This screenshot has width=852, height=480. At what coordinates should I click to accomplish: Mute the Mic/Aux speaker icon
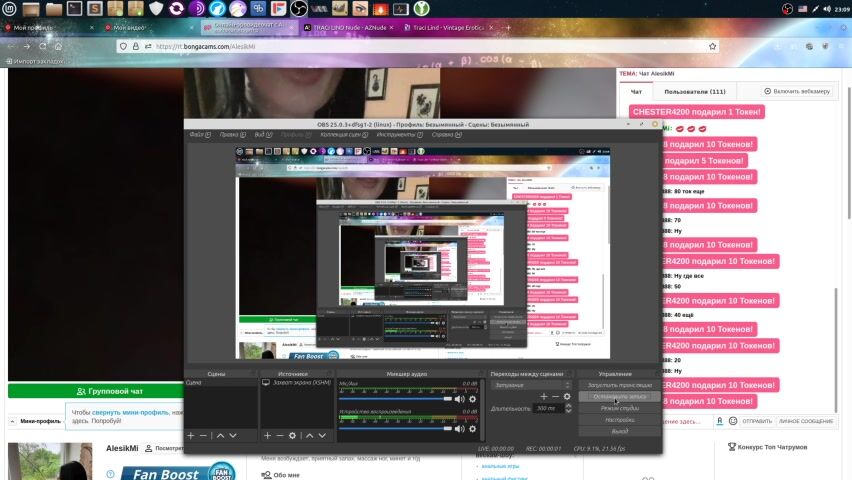(x=460, y=399)
